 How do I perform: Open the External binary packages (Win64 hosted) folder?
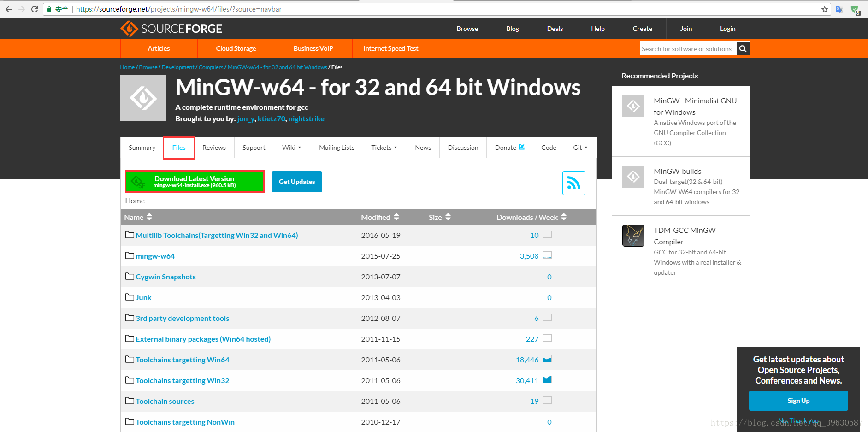click(203, 339)
